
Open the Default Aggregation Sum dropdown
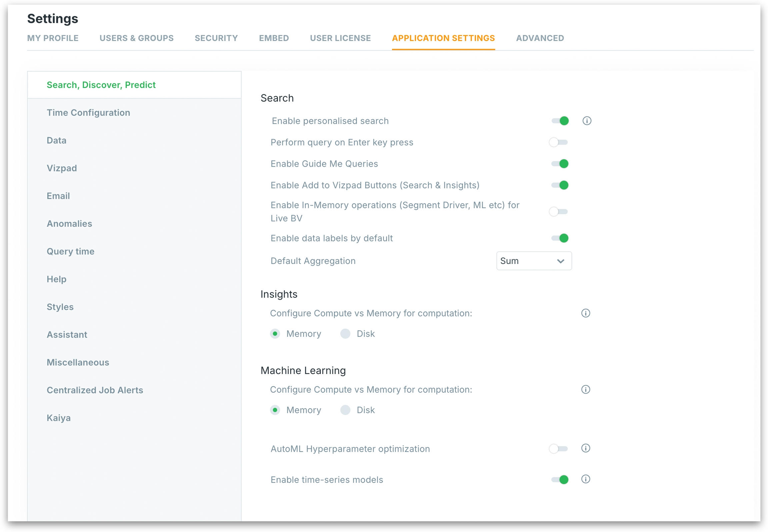pos(534,261)
